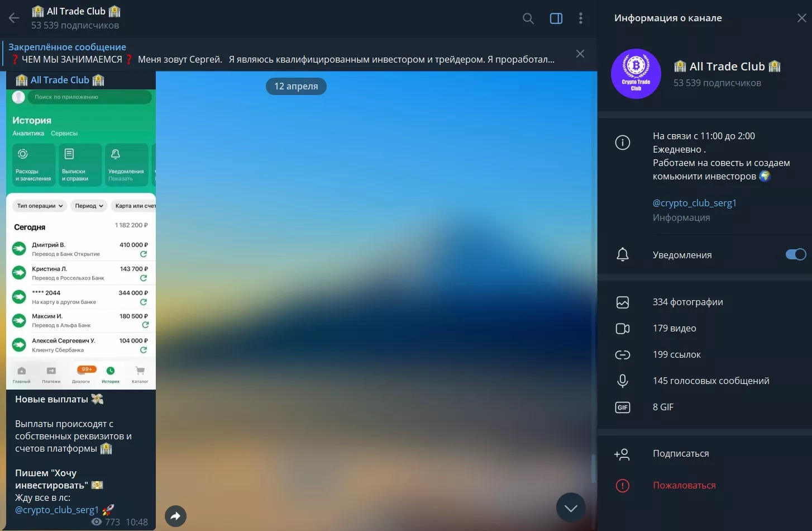Open search in the channel
Image resolution: width=812 pixels, height=531 pixels.
click(x=528, y=18)
